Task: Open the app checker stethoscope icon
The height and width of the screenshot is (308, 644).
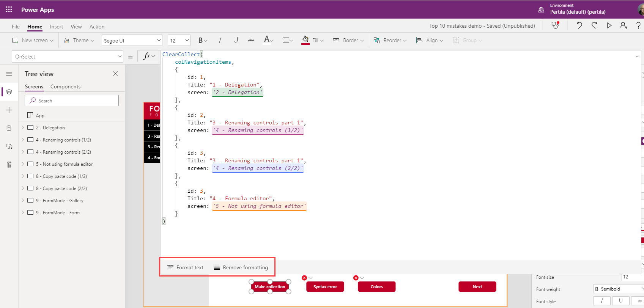Action: pyautogui.click(x=555, y=25)
